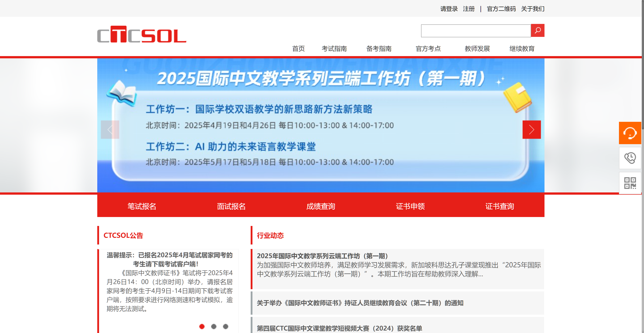This screenshot has width=644, height=333.
Task: Open 第四届CTC短视频大赛获奖名单 news item
Action: [x=339, y=328]
